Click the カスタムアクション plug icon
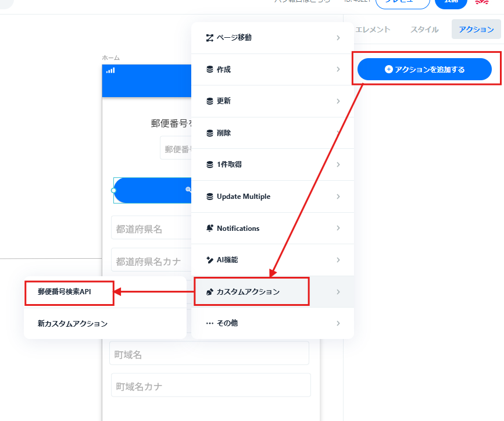 (210, 292)
